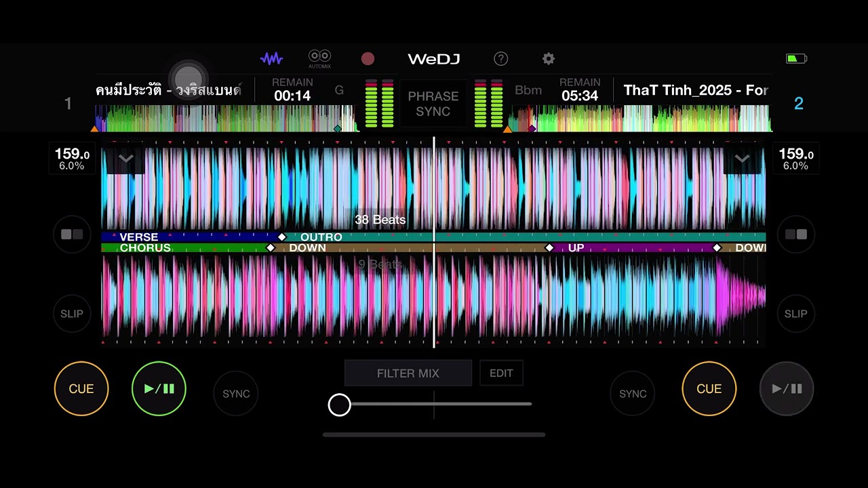Open the waveform view icon in top bar
Screen dimensions: 868x488
coord(271,59)
